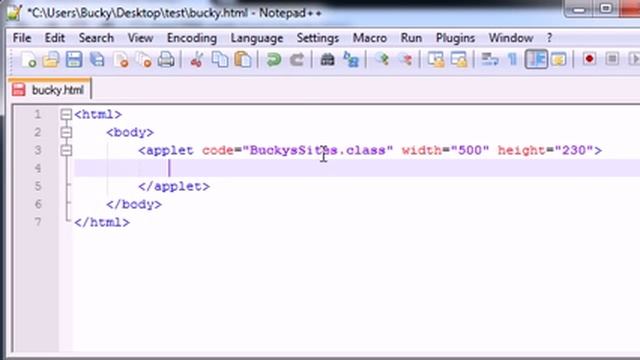The width and height of the screenshot is (640, 360).
Task: Open the Plugins menu
Action: [x=455, y=38]
